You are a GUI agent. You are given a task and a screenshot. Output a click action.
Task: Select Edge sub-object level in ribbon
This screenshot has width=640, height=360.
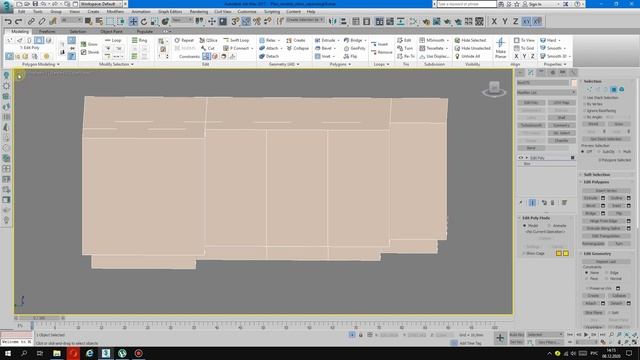click(x=19, y=40)
